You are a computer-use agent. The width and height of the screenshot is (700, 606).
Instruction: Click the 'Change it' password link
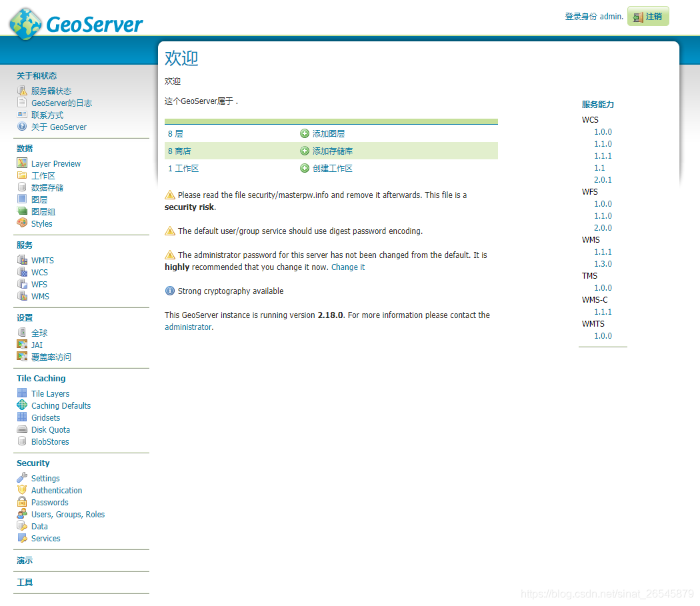coord(348,267)
